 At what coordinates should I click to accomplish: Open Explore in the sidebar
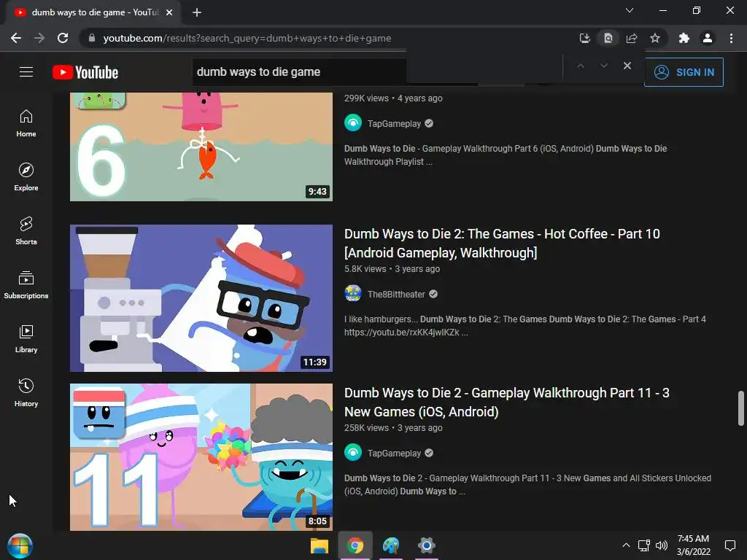click(26, 176)
